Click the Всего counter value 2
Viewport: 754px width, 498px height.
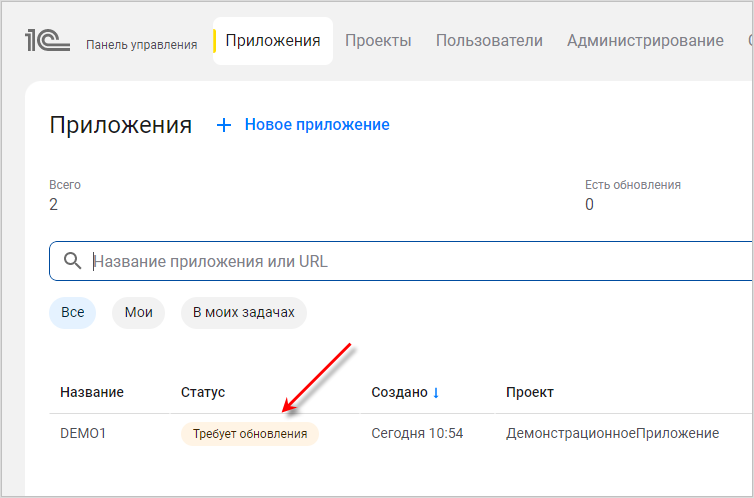pos(53,205)
